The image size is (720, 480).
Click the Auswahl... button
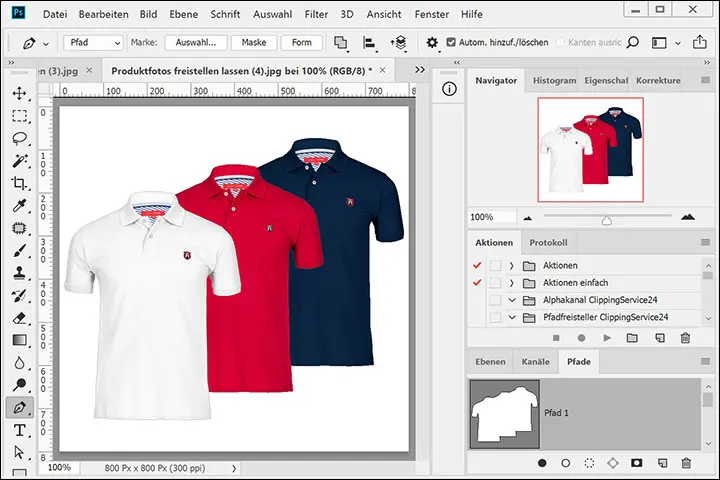[x=196, y=43]
